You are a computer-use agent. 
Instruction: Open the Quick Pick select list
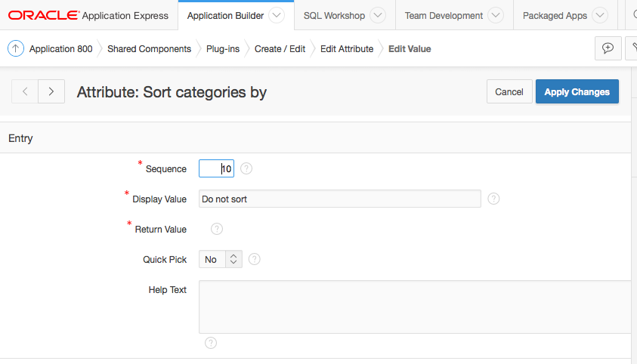(220, 259)
